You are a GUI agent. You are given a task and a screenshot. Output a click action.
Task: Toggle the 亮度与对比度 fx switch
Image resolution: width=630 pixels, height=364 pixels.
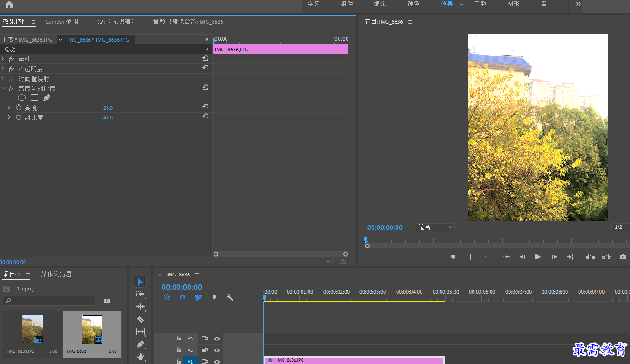click(x=12, y=88)
